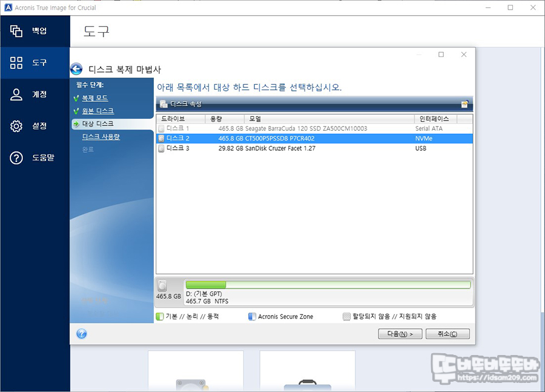Click the icon at right of 디스크 속성 bar
This screenshot has height=392, width=545.
(464, 104)
